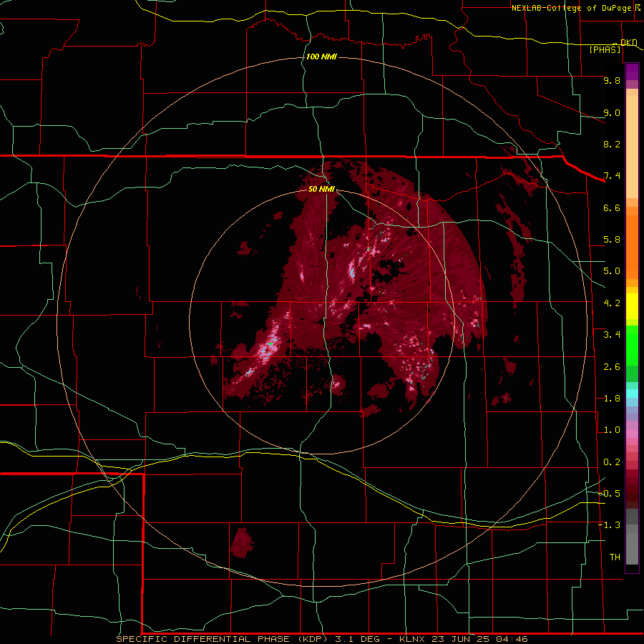Click the 1.8 value on color scale

click(612, 399)
